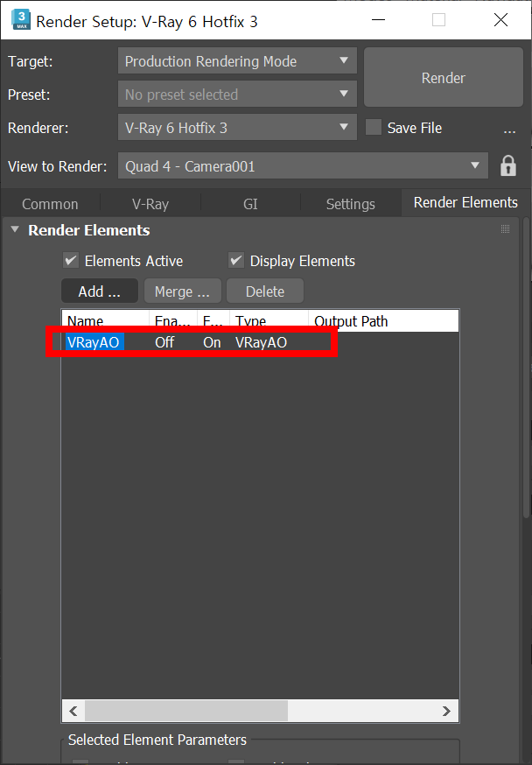The height and width of the screenshot is (765, 532).
Task: Open the Renderer dropdown V-Ray 6 Hotfix 3
Action: click(237, 127)
